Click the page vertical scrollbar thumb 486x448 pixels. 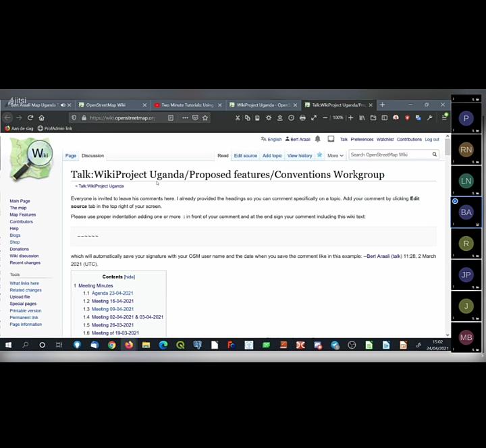[x=448, y=147]
